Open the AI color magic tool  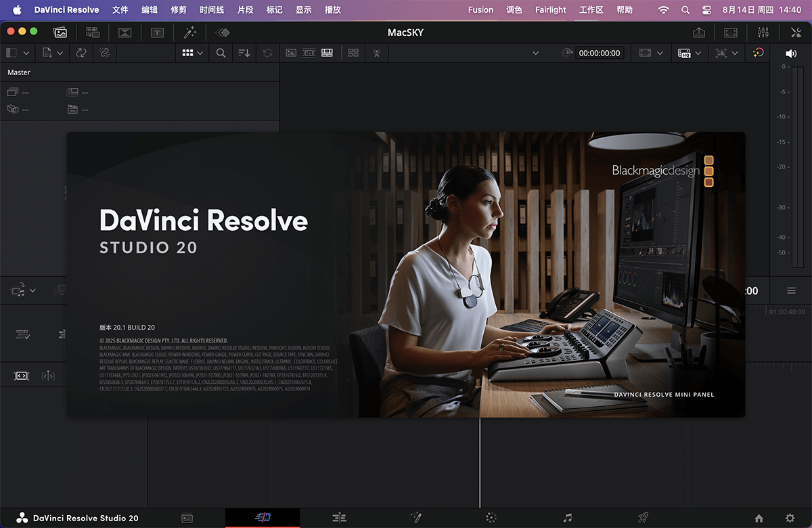(x=759, y=53)
